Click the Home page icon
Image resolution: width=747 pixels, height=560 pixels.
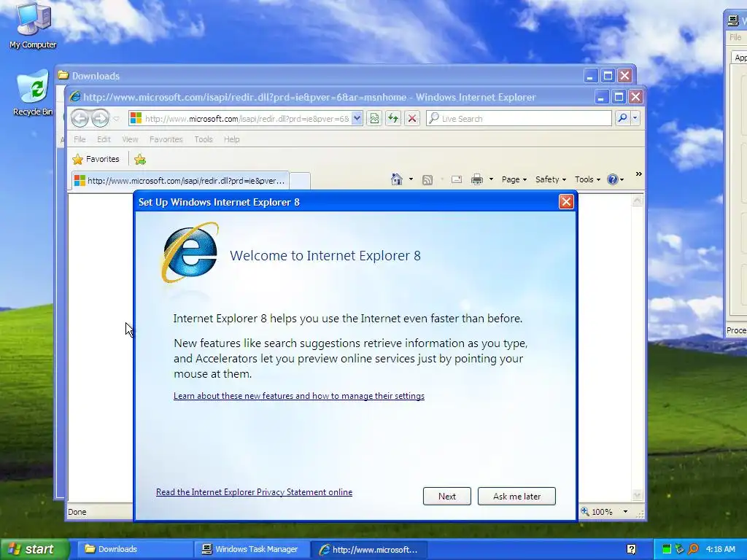point(396,179)
